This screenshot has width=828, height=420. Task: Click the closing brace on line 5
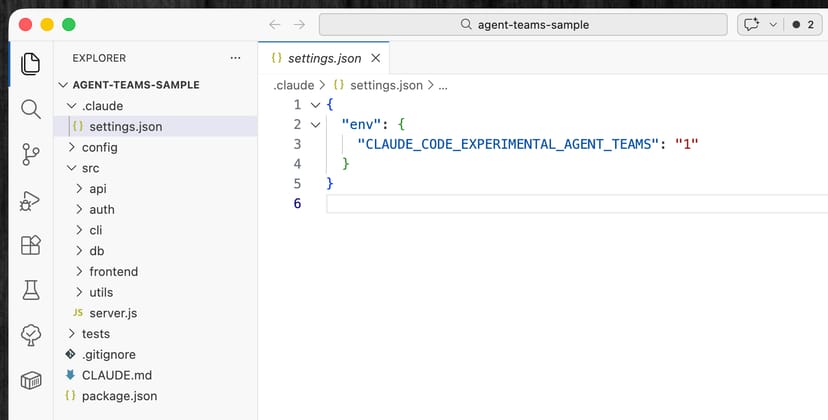point(330,183)
